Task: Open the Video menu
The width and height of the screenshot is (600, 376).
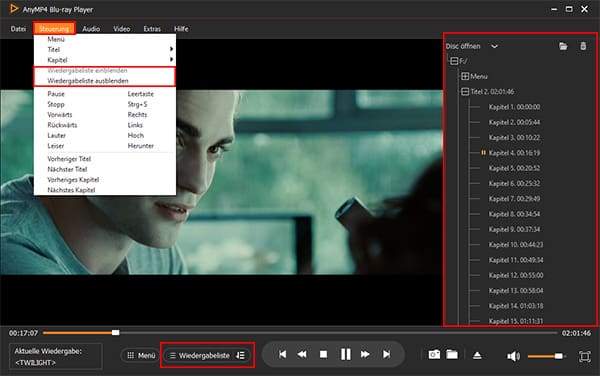Action: coord(122,29)
